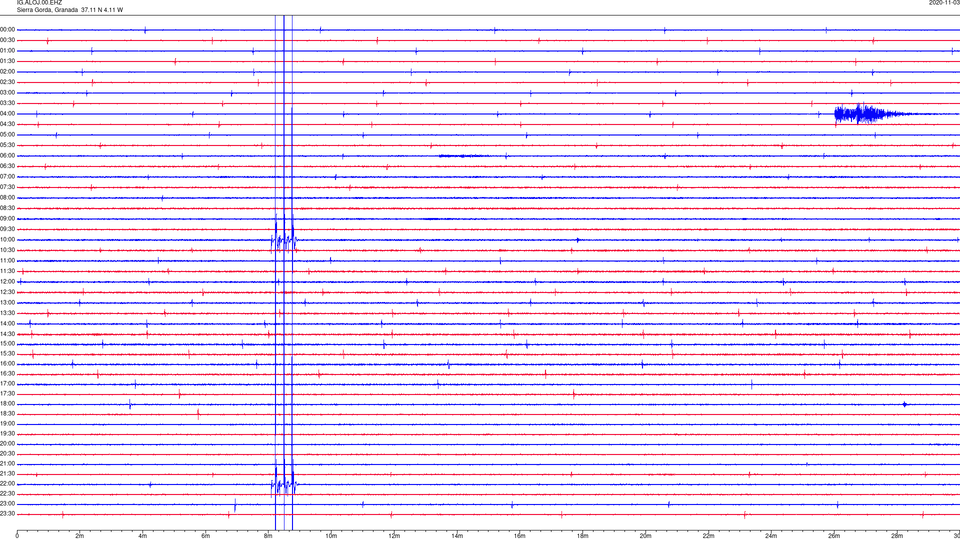This screenshot has height=540, width=960.
Task: Click the 01:30 time label
Action: pyautogui.click(x=7, y=61)
